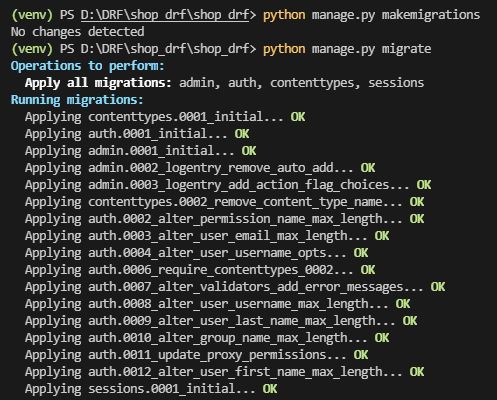Click the 'python manage.py migrate' command text
Viewport: 497px width, 400px height.
347,49
